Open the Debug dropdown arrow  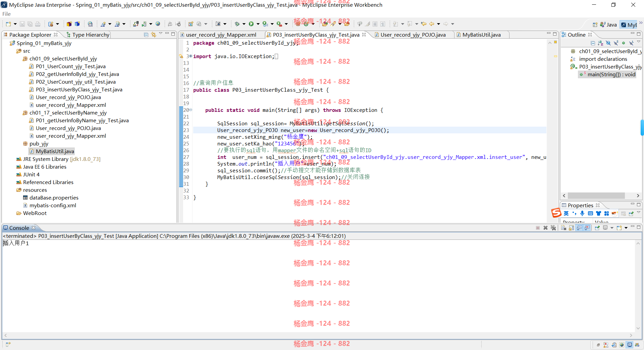pos(244,24)
